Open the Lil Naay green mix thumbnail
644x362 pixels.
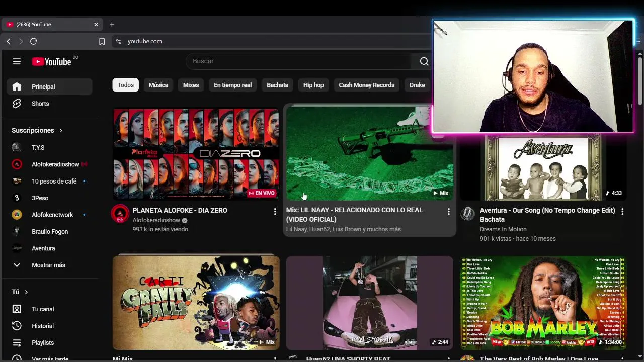click(x=369, y=153)
